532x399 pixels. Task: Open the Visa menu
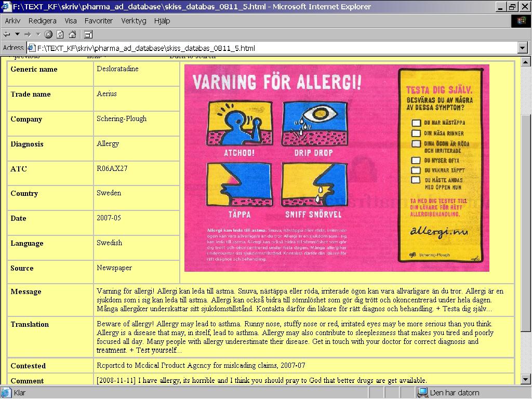tap(71, 21)
